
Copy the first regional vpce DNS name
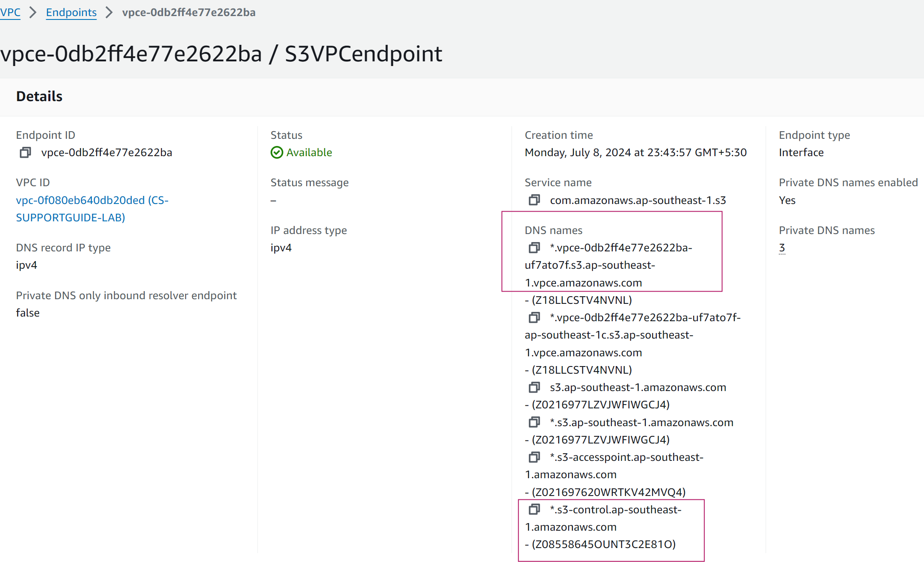tap(534, 247)
